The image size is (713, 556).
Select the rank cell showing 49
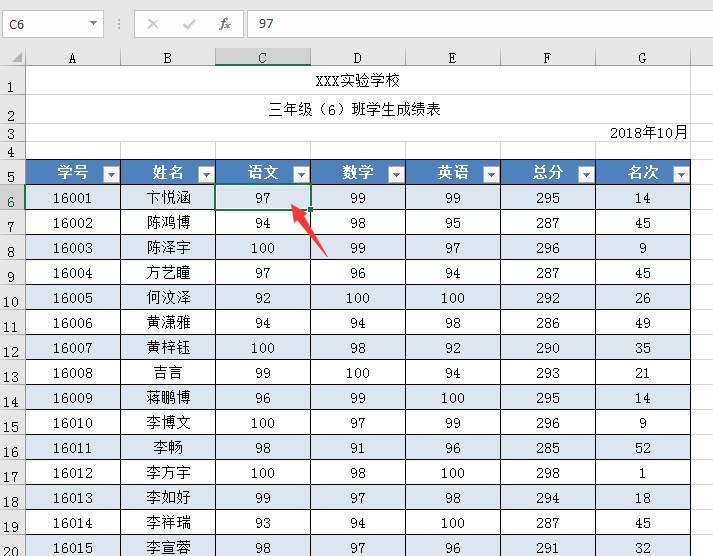643,323
